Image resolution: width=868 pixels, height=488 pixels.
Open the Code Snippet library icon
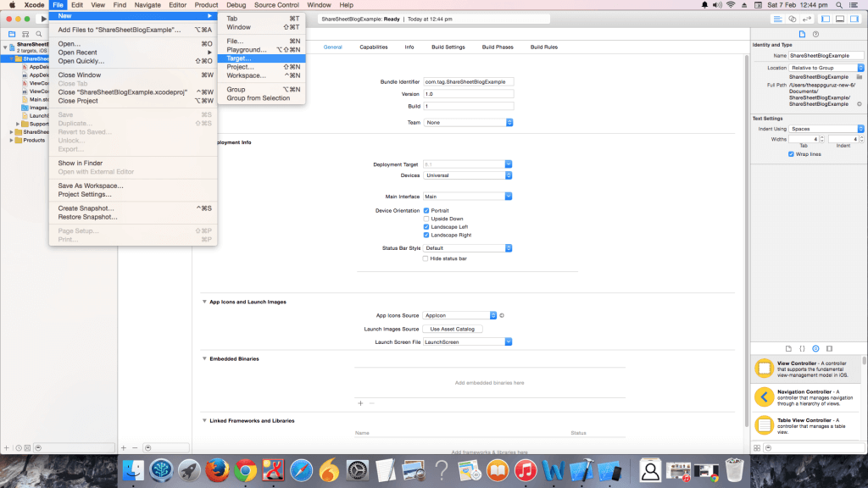tap(802, 348)
